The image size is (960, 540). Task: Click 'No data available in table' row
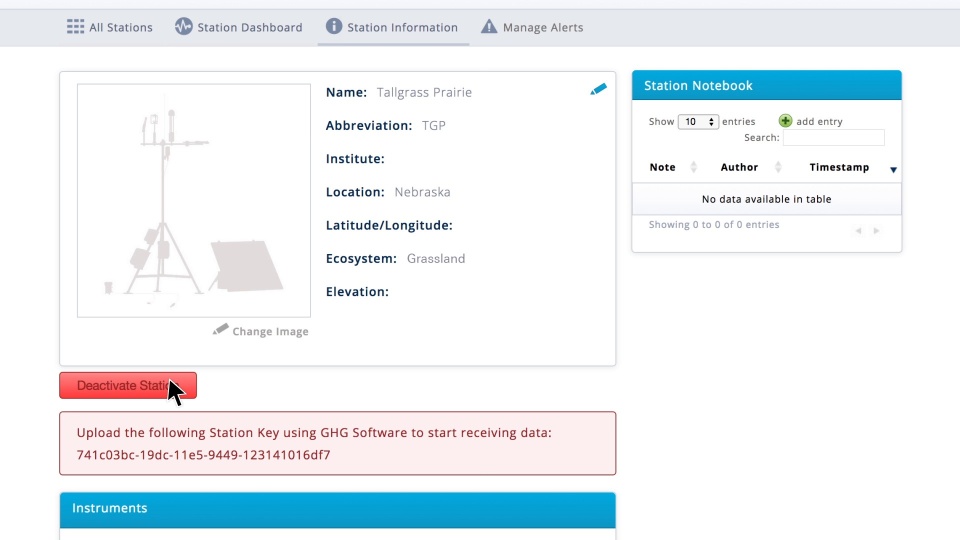click(767, 199)
